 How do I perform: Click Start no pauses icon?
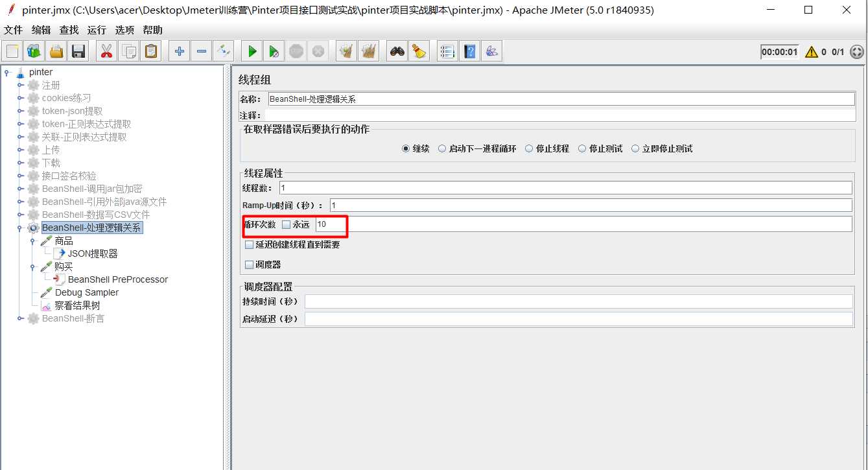(274, 51)
